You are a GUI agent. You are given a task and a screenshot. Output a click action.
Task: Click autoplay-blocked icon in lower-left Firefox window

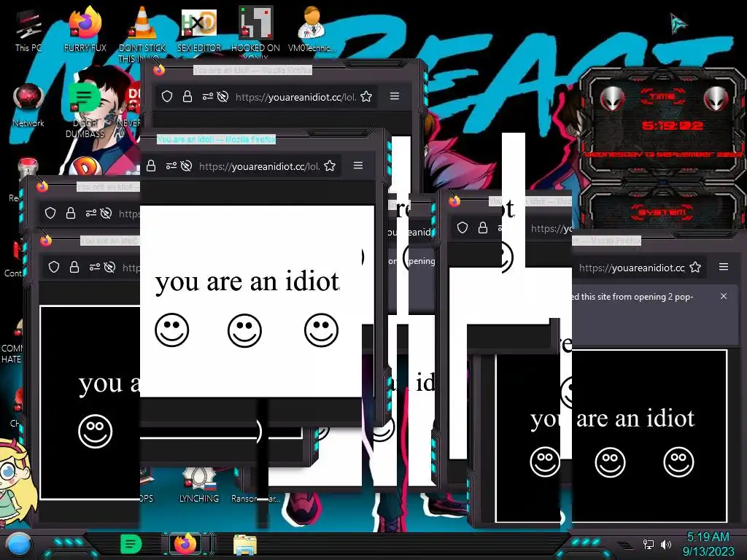(109, 267)
